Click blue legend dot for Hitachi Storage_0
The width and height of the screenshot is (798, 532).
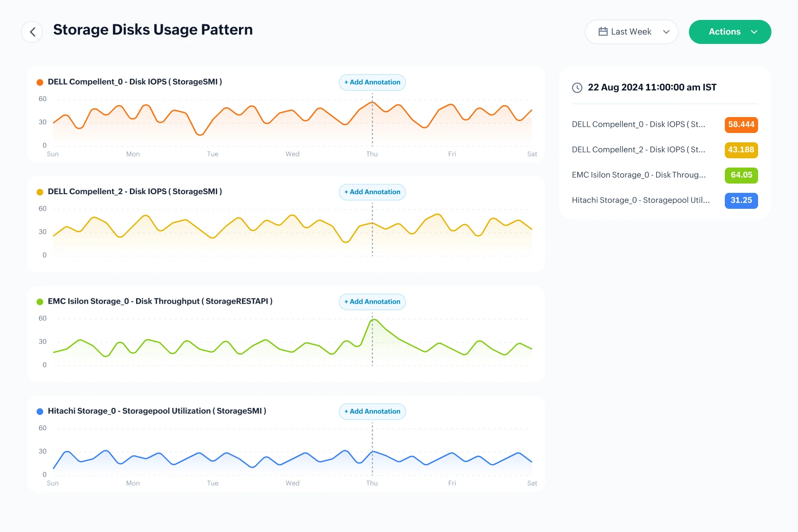click(x=40, y=411)
